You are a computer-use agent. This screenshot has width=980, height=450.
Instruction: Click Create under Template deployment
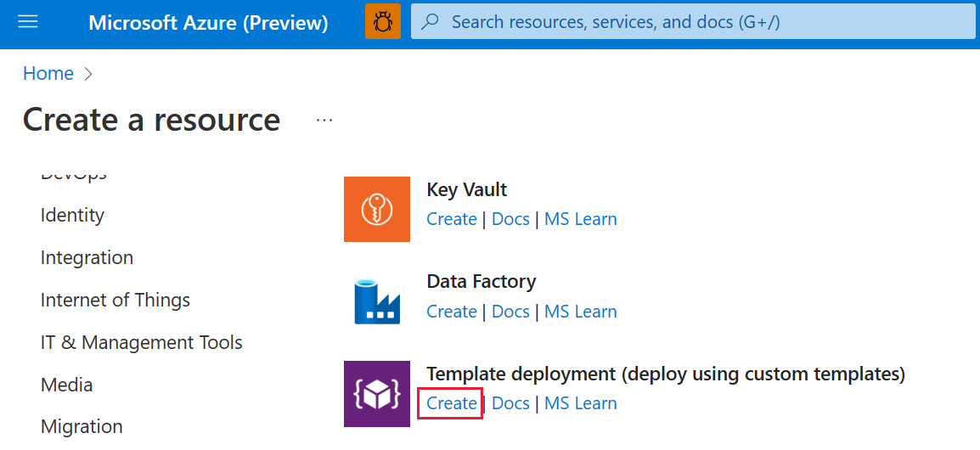click(451, 404)
